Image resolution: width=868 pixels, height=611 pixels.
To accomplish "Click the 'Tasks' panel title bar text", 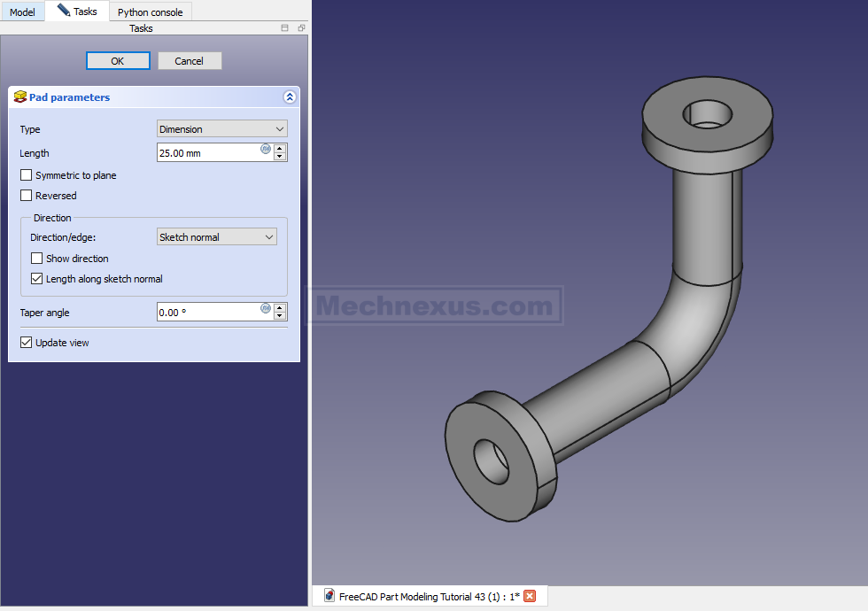I will [x=141, y=28].
